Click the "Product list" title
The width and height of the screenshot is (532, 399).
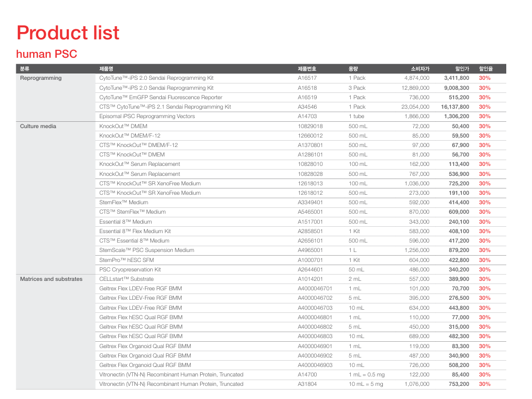point(68,33)
